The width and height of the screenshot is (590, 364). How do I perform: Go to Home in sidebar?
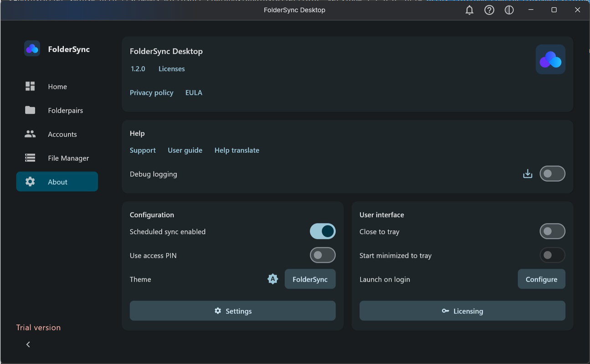click(x=57, y=86)
